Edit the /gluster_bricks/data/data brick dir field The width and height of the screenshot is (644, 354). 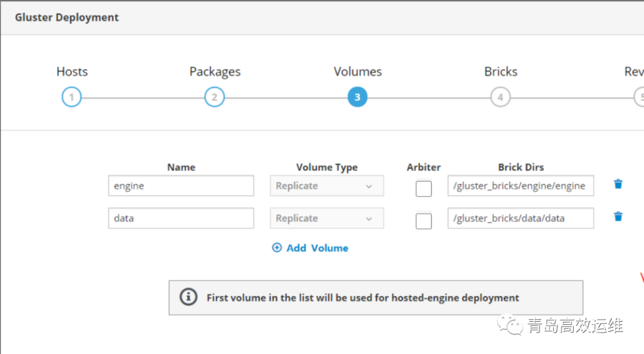pos(521,218)
